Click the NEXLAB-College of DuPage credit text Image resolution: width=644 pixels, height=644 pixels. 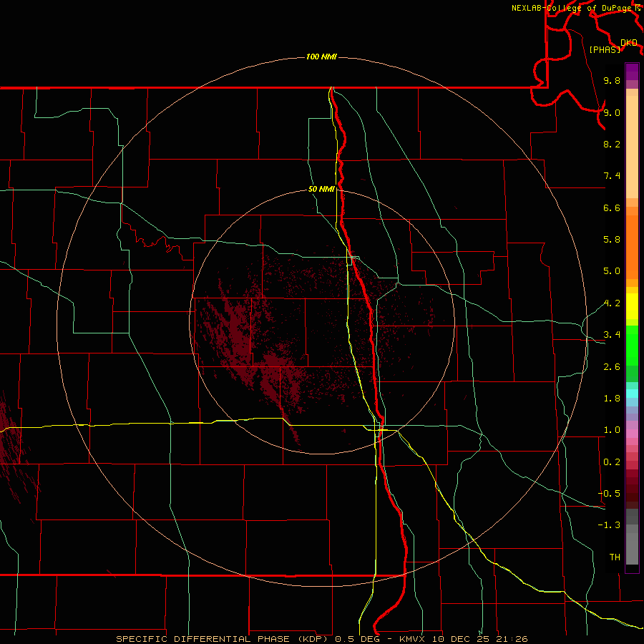pyautogui.click(x=572, y=8)
